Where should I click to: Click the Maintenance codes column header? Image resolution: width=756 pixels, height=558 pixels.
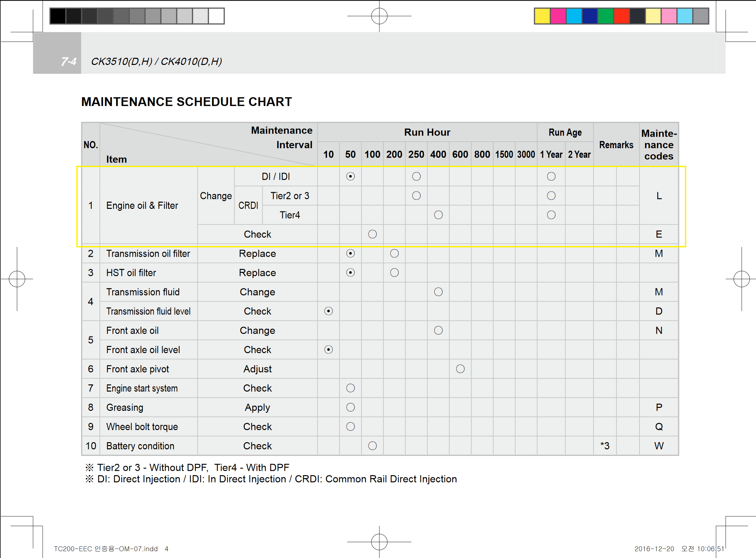click(x=659, y=145)
